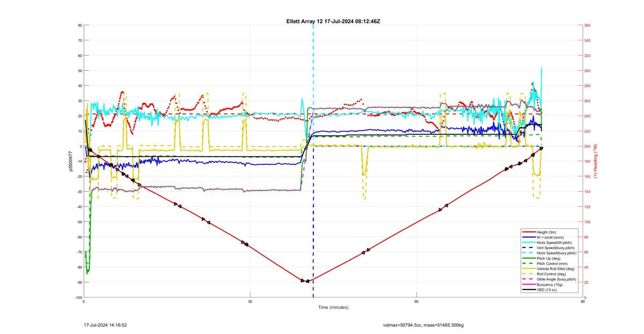The height and width of the screenshot is (334, 644).
Task: Click the '60' tick on the time axis
Action: point(416,301)
